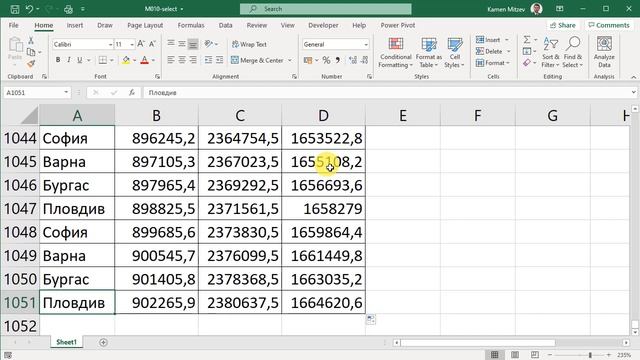
Task: Save the workbook with the floppy disk icon
Action: 15,9
